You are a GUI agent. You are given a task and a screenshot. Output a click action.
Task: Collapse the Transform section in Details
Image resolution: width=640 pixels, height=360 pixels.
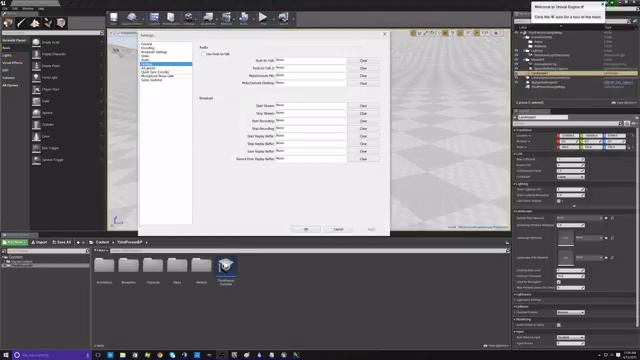tap(523, 130)
